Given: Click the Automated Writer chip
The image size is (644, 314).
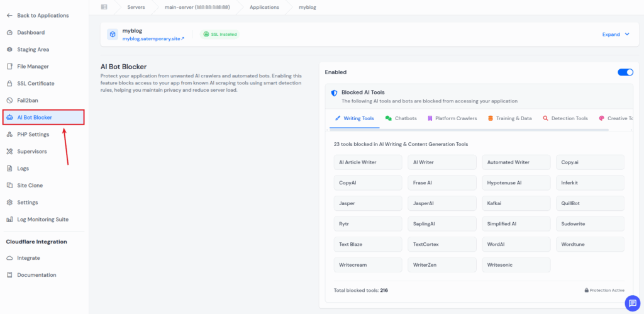Looking at the screenshot, I should click(516, 162).
